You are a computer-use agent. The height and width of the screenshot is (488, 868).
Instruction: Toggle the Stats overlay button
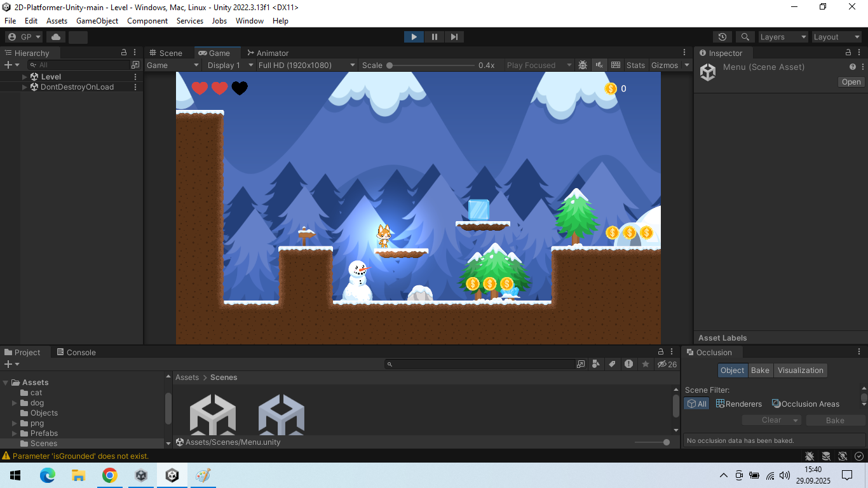(635, 65)
